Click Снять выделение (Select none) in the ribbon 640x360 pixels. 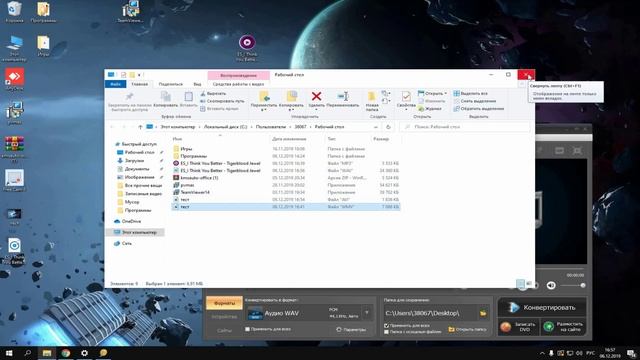pyautogui.click(x=475, y=101)
